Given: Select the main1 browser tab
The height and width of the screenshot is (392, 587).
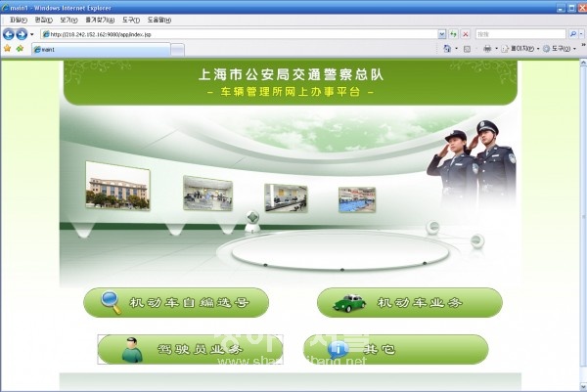Looking at the screenshot, I should pyautogui.click(x=101, y=50).
